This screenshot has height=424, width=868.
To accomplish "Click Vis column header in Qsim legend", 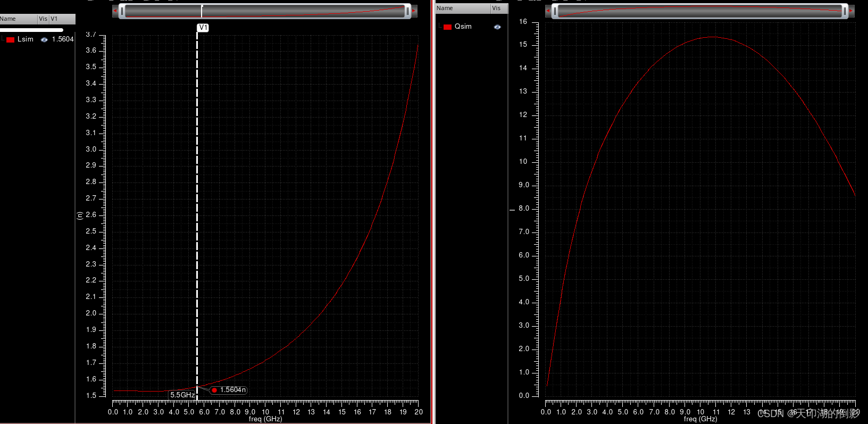I will (x=498, y=9).
